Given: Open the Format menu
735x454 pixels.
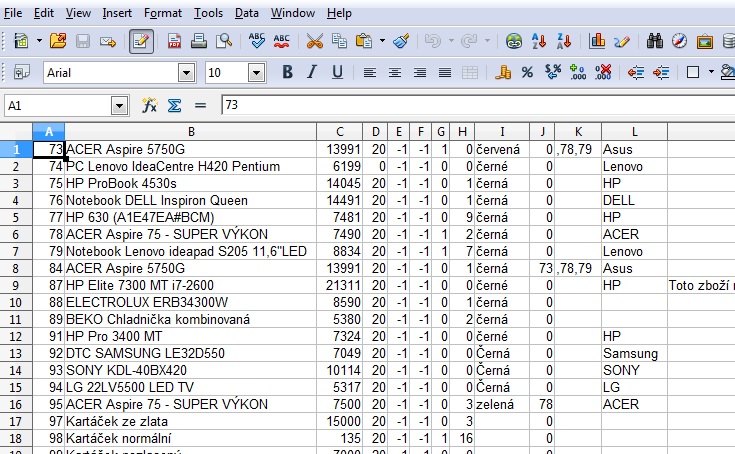Looking at the screenshot, I should coord(163,13).
